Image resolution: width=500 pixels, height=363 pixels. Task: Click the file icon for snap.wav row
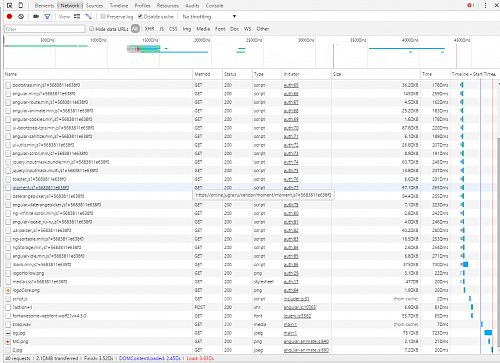point(8,324)
